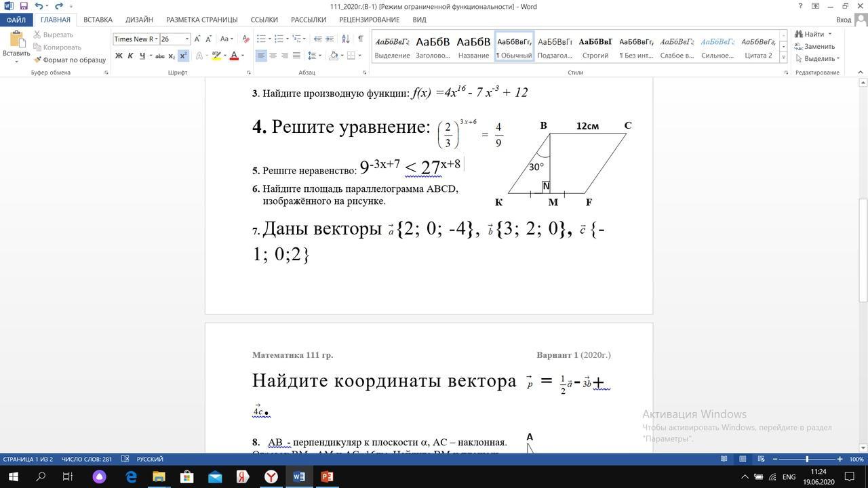
Task: Open the Выделить selection dropdown
Action: tap(817, 58)
